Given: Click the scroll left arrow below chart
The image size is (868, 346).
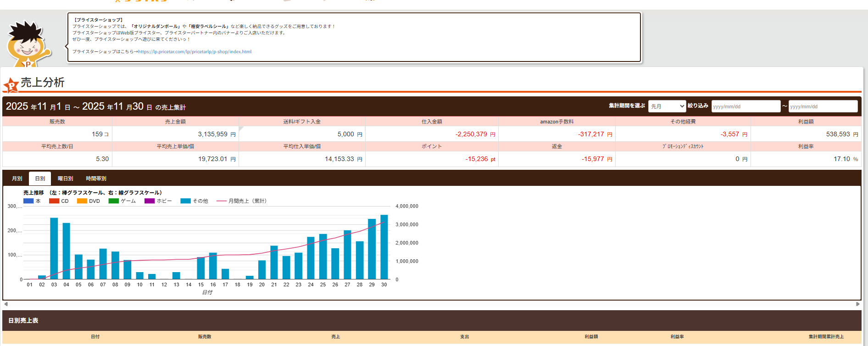Looking at the screenshot, I should [x=6, y=304].
